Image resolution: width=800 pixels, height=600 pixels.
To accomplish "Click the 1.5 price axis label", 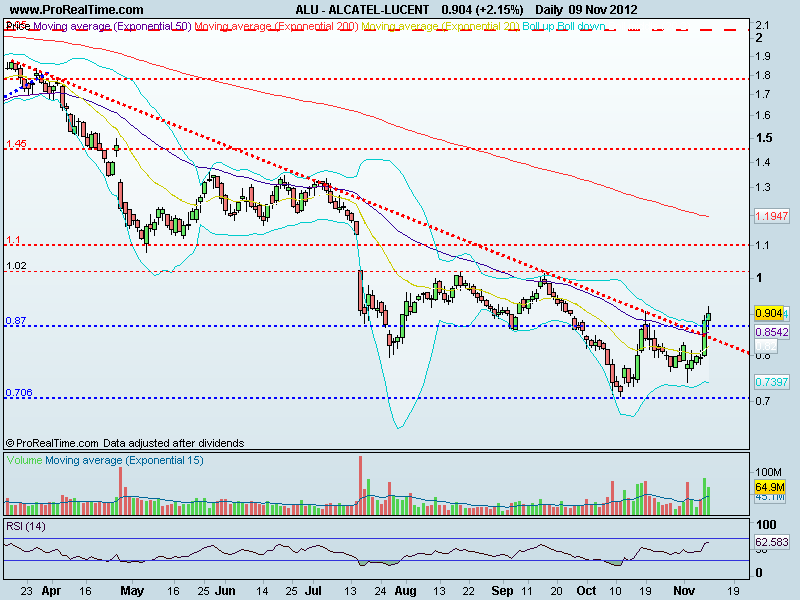I will (764, 138).
